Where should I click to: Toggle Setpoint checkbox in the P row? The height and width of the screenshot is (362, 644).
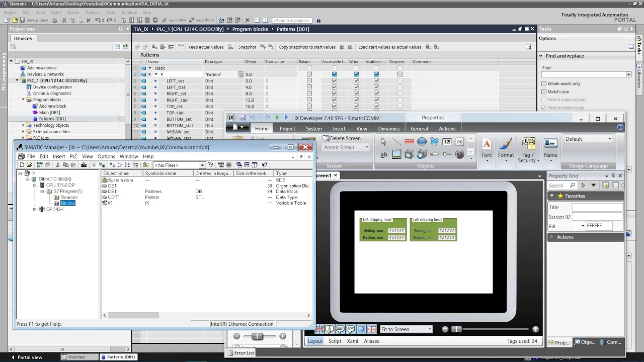pyautogui.click(x=400, y=74)
